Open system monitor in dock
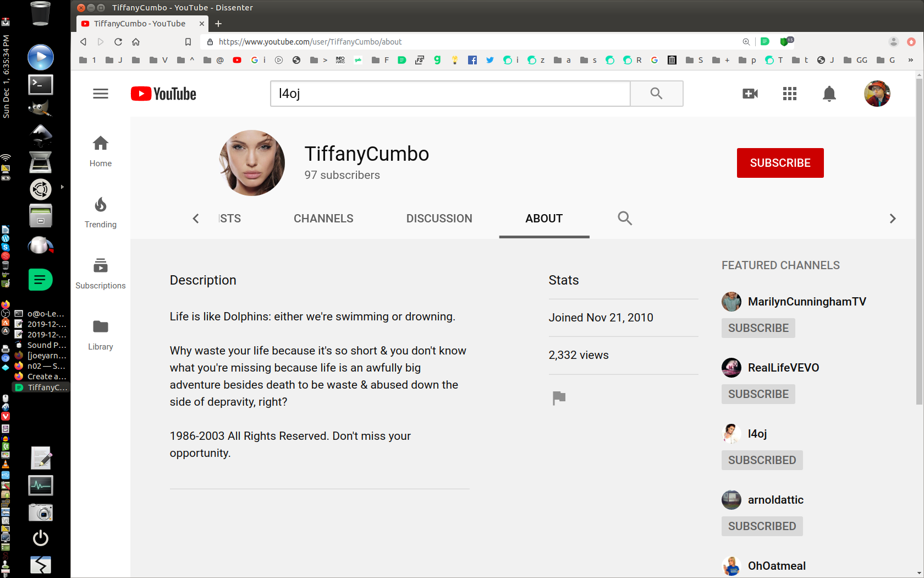Image resolution: width=924 pixels, height=578 pixels. [41, 486]
